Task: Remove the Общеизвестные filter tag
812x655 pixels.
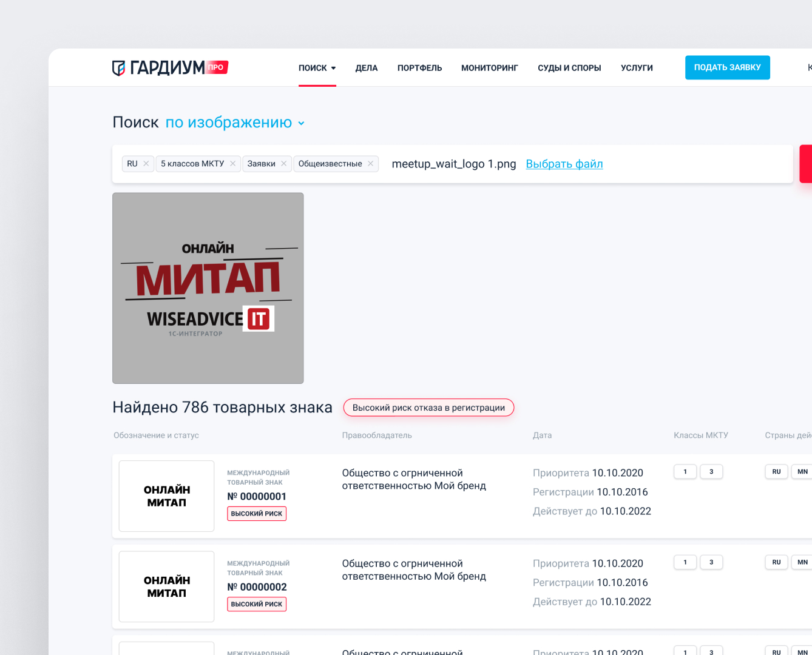Action: point(370,164)
